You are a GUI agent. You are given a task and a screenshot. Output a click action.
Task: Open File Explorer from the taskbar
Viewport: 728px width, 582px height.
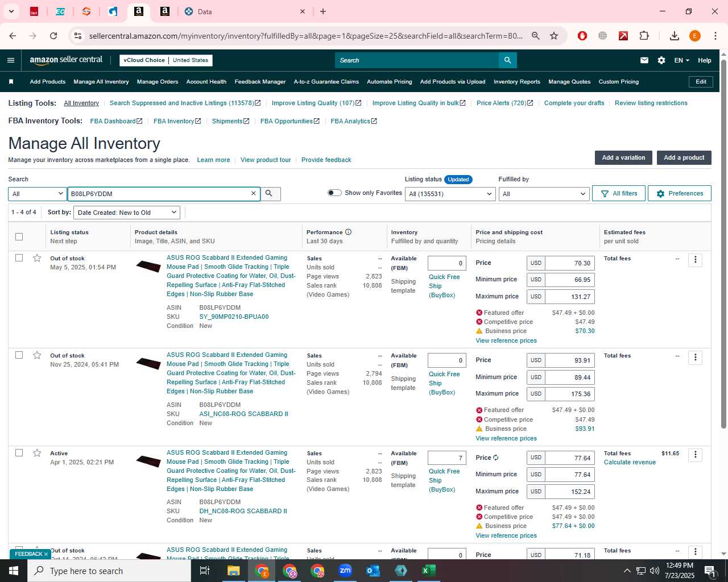click(x=234, y=571)
